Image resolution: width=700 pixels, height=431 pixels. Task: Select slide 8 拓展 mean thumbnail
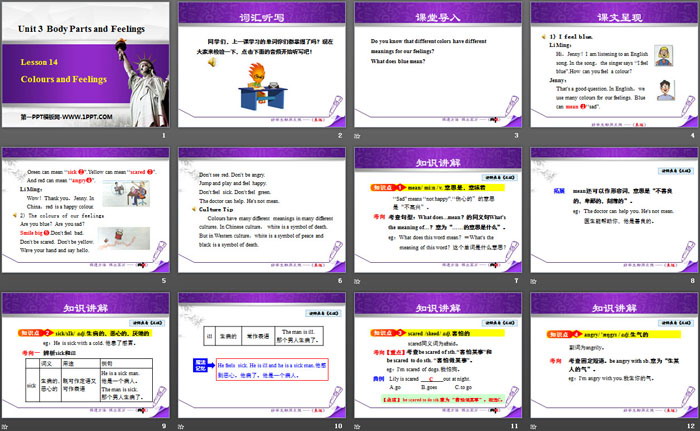(x=614, y=210)
